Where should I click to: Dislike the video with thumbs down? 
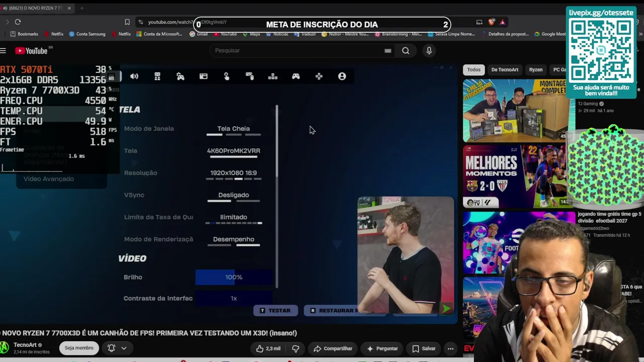(295, 348)
